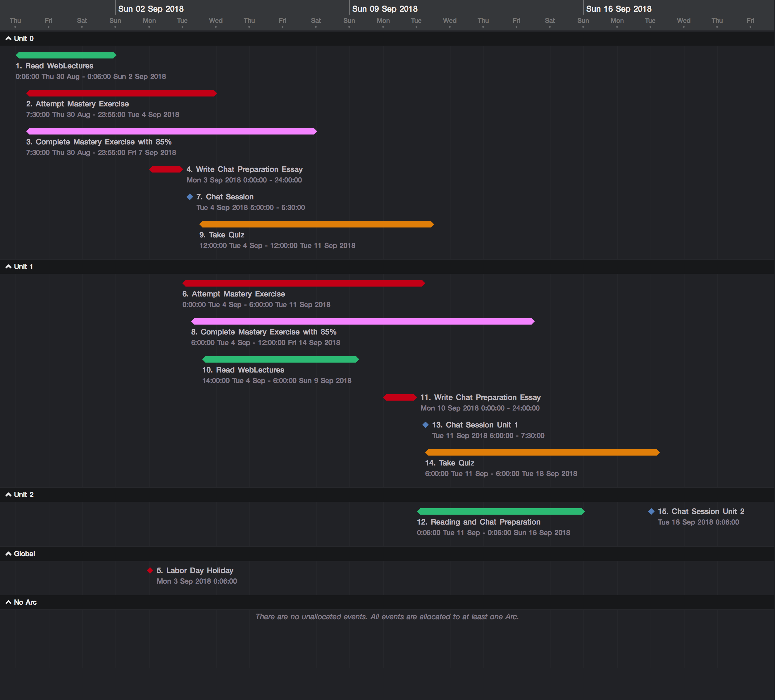Collapse the Unit 0 section

pos(8,38)
